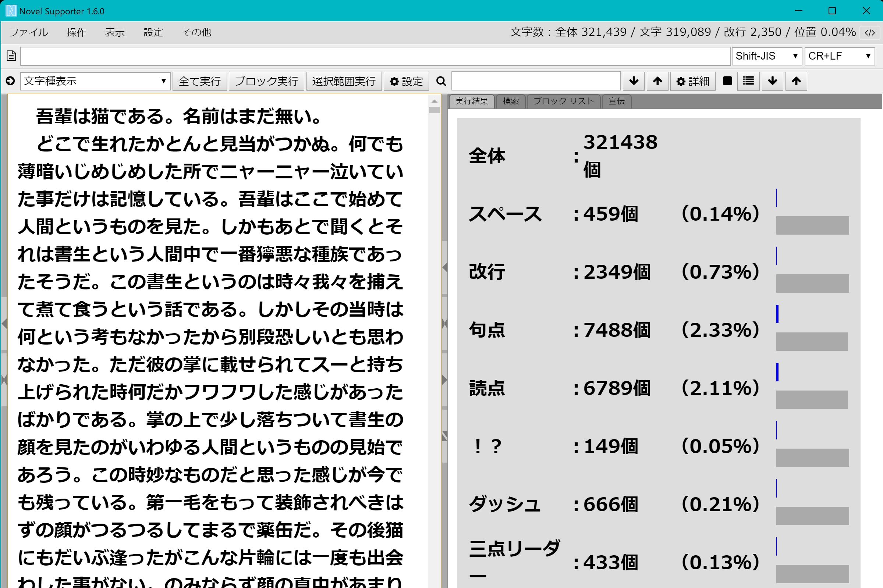Click the 改行 count 2349個
Image resolution: width=883 pixels, height=588 pixels.
tap(617, 272)
